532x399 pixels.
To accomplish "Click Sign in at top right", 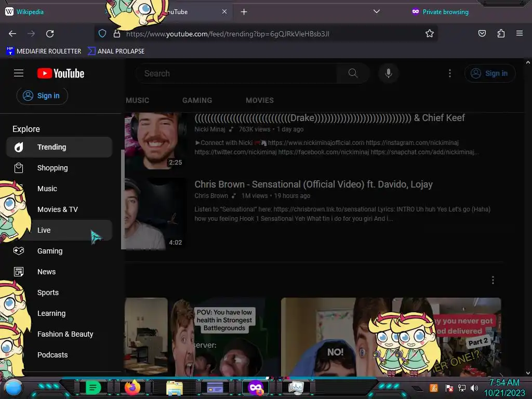I will (490, 73).
